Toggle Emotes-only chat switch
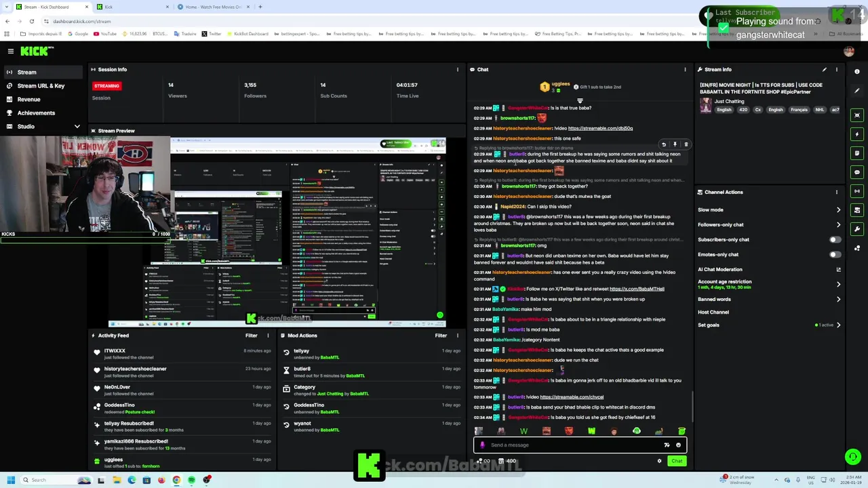 (x=835, y=255)
